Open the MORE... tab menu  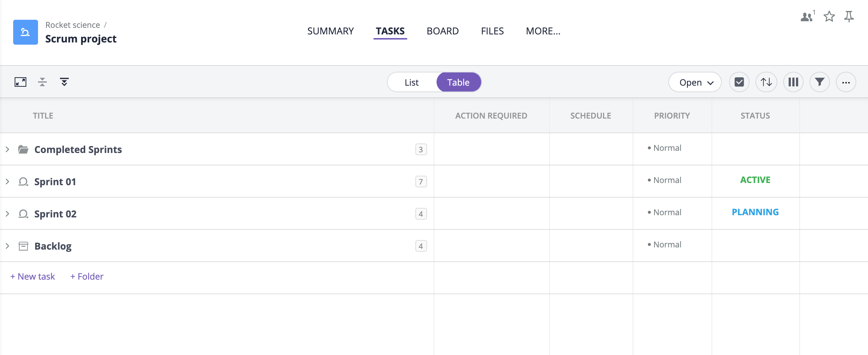coord(543,31)
